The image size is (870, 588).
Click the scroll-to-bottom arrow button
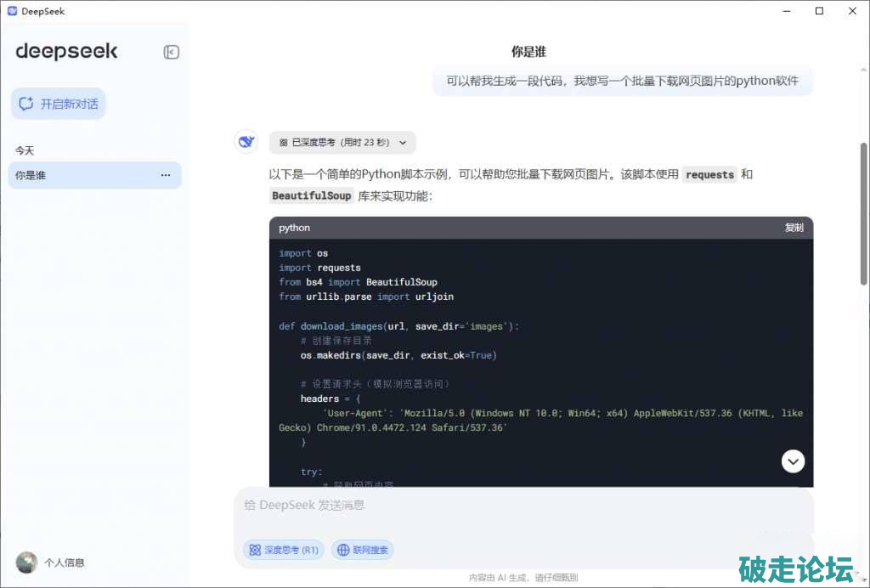[x=793, y=461]
